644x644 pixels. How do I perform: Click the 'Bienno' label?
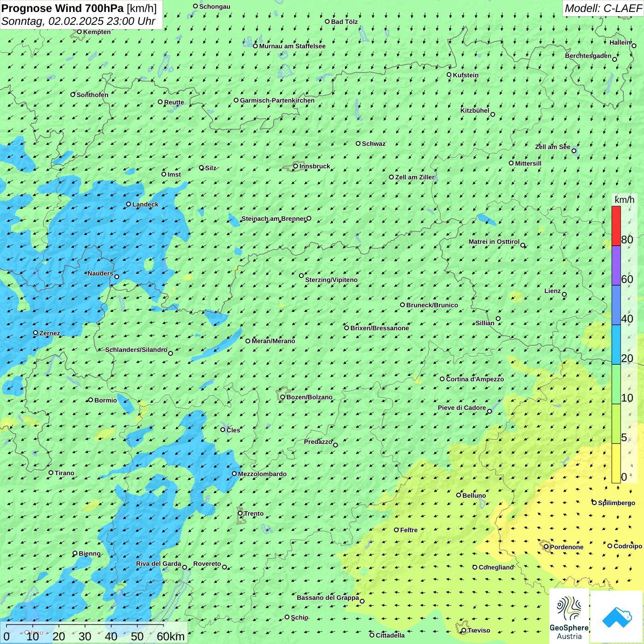click(x=90, y=553)
